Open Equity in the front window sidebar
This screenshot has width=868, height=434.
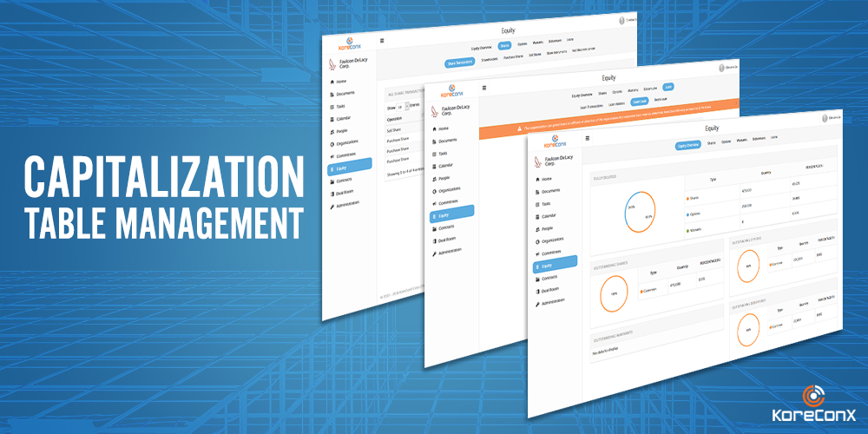coord(555,266)
